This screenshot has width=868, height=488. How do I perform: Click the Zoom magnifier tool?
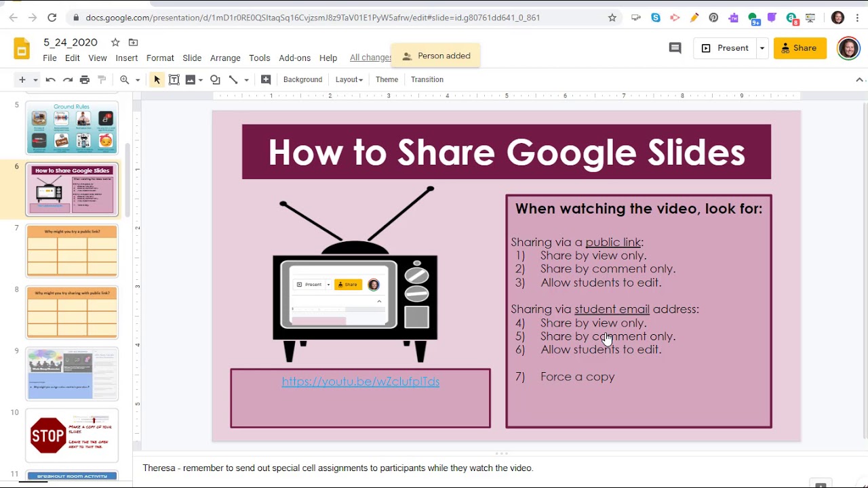[125, 79]
